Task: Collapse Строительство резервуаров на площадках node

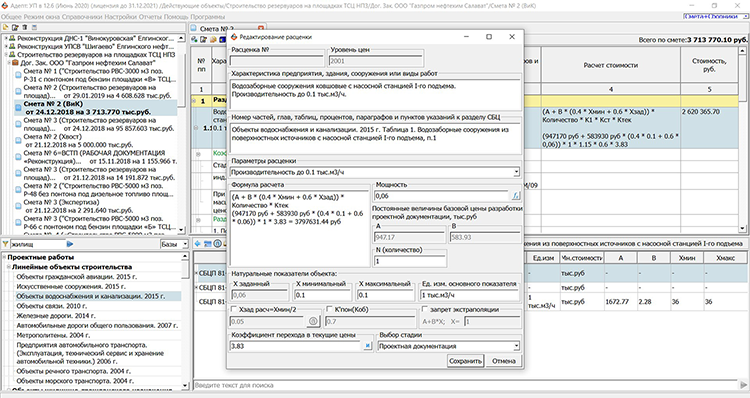Action: (6, 55)
